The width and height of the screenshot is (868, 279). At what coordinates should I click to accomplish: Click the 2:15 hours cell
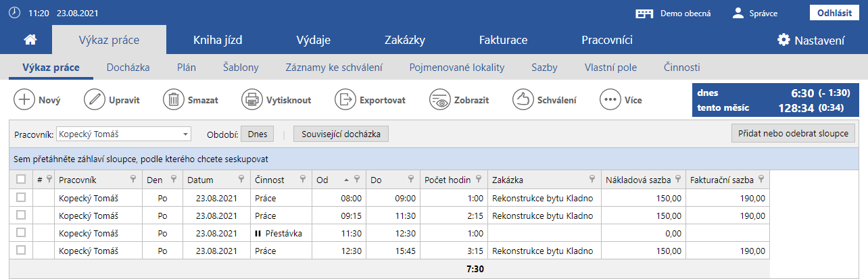pos(453,215)
